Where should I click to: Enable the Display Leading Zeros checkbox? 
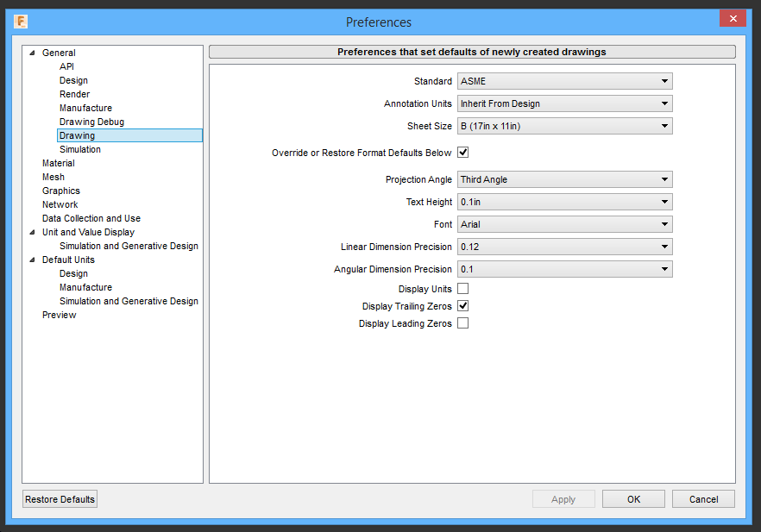(x=463, y=323)
